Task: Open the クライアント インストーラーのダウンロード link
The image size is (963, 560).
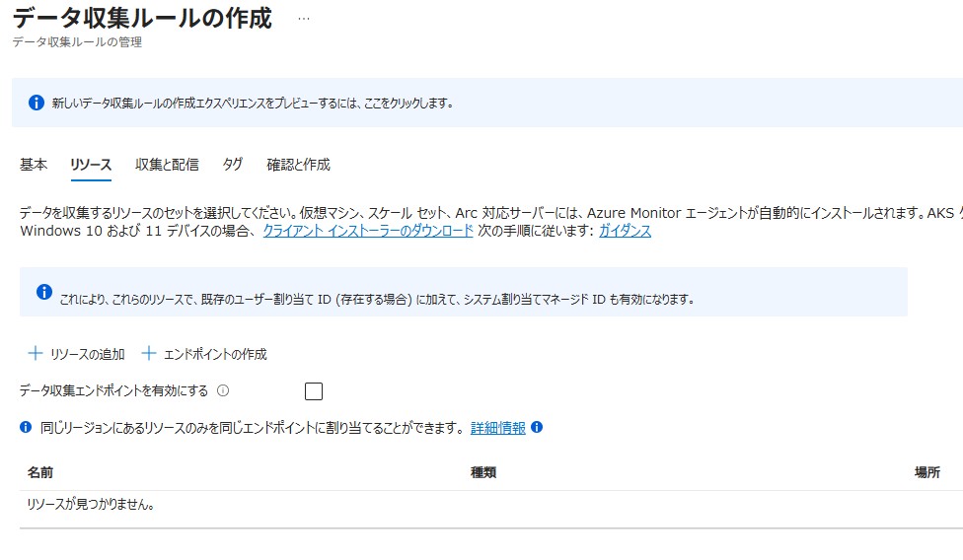Action: point(367,231)
